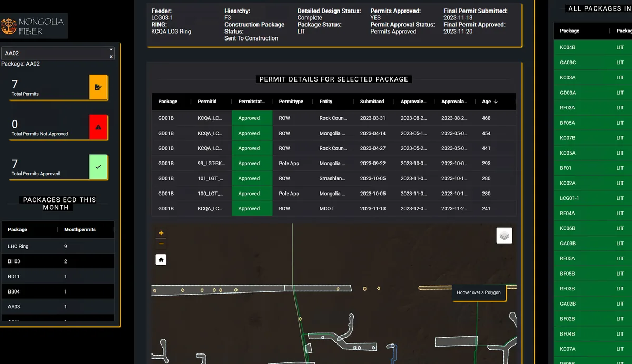This screenshot has height=364, width=632.
Task: Select GA02B in All Packages list
Action: click(592, 304)
